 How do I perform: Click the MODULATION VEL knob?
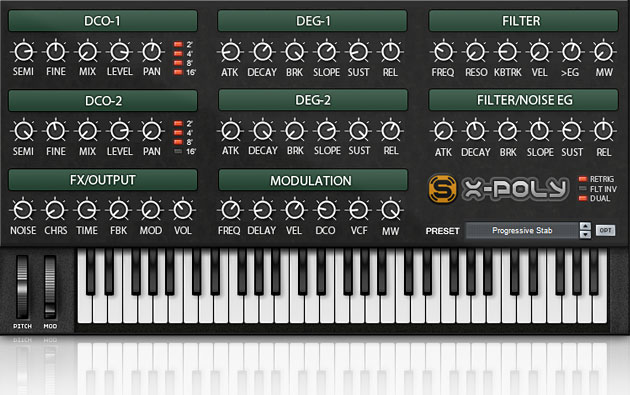(x=294, y=210)
